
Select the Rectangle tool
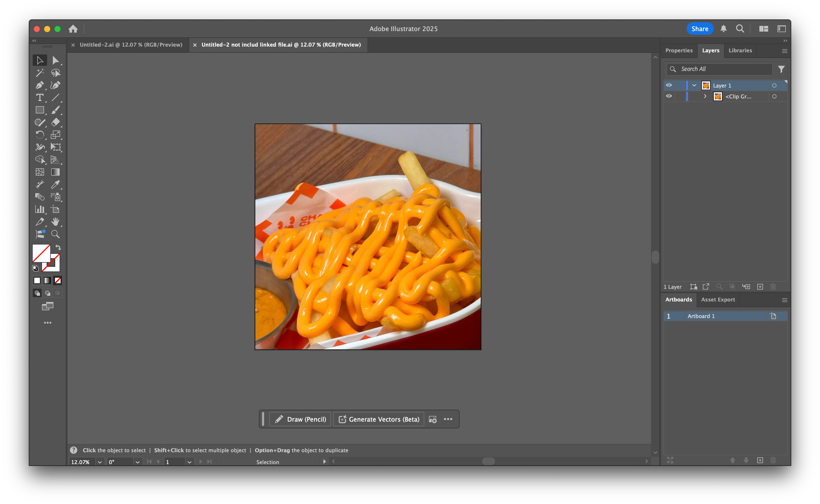click(x=39, y=110)
